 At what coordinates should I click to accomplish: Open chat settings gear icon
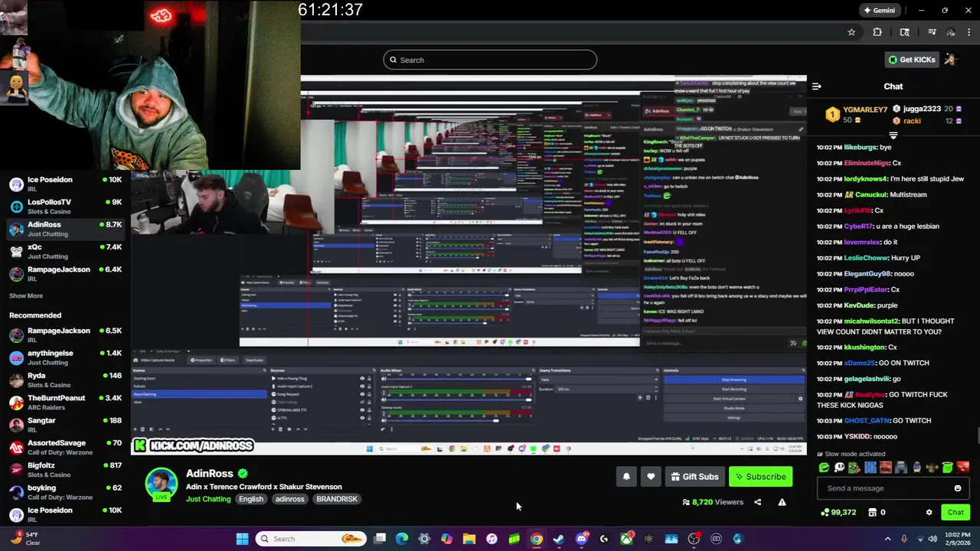[x=929, y=512]
